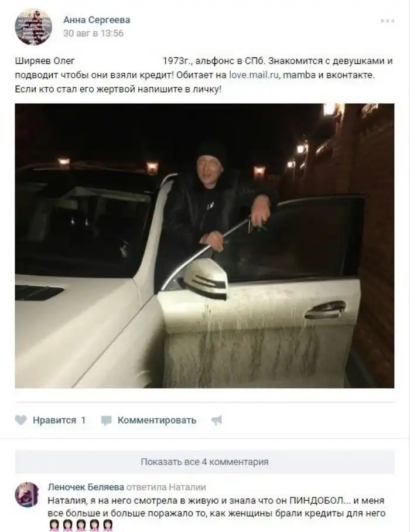Open Анна Сергеева's profile avatar
The width and height of the screenshot is (410, 532).
33,26
